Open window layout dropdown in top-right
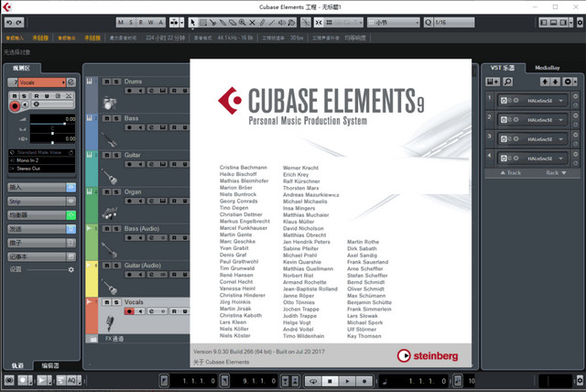The width and height of the screenshot is (586, 392). pyautogui.click(x=571, y=23)
